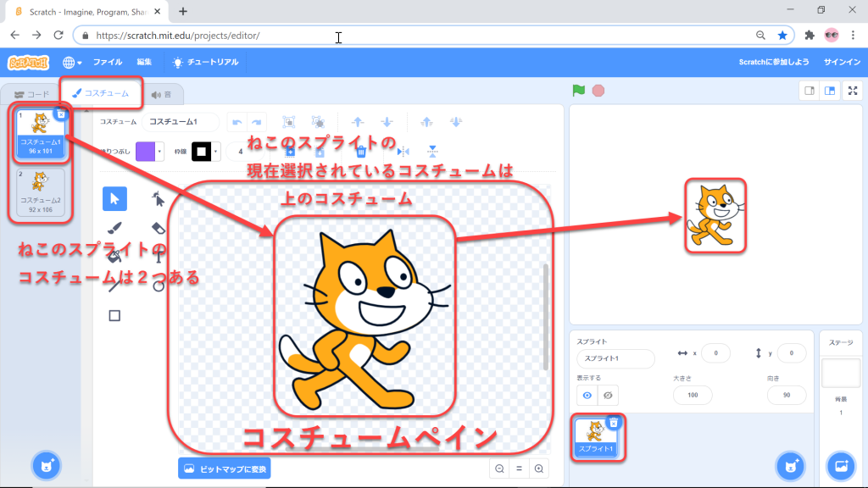Click the outline width field showing 4
The height and width of the screenshot is (488, 868).
point(242,151)
